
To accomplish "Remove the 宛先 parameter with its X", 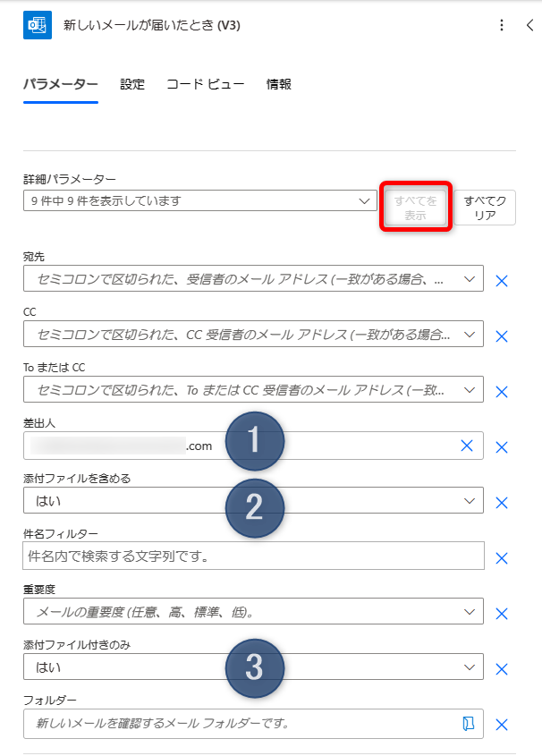I will [502, 281].
